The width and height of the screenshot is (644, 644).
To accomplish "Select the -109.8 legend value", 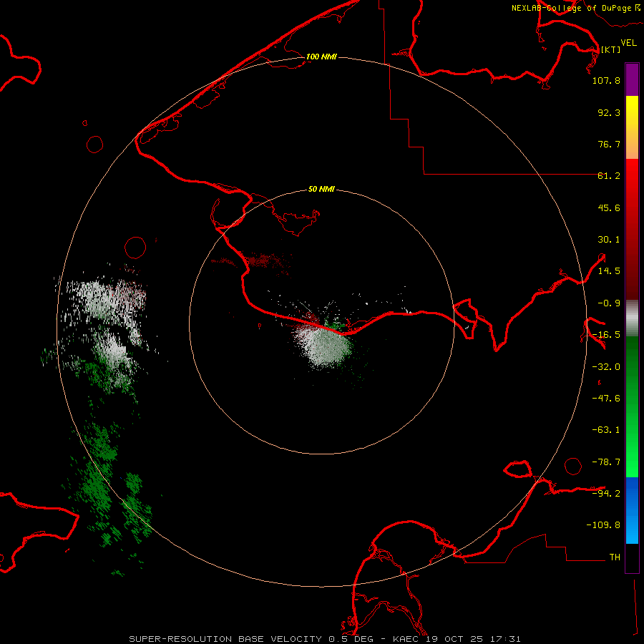I will [603, 525].
